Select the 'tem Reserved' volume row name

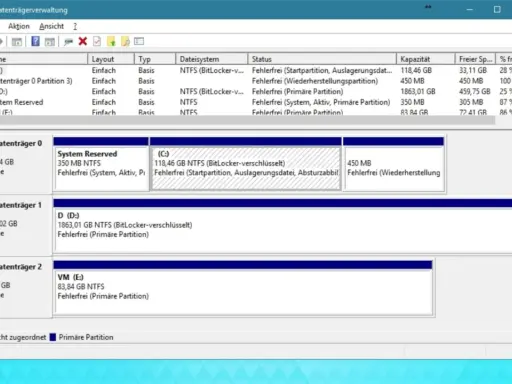[22, 102]
